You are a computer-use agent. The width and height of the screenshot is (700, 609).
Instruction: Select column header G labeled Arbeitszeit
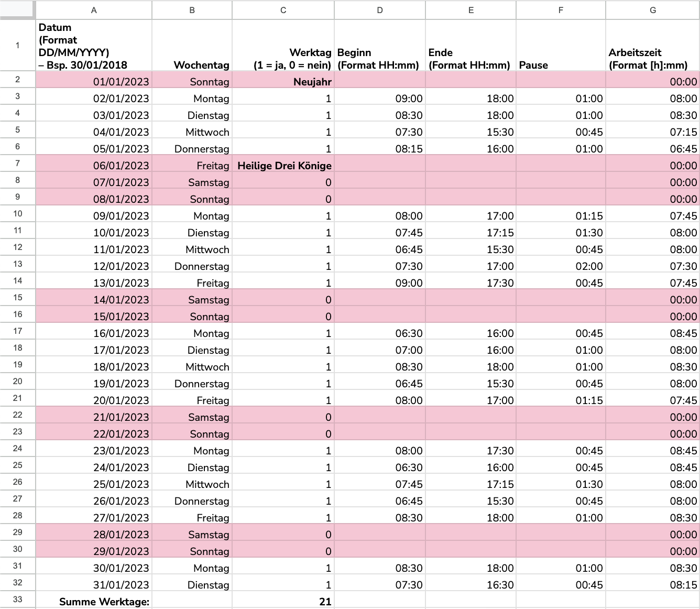[x=653, y=9]
